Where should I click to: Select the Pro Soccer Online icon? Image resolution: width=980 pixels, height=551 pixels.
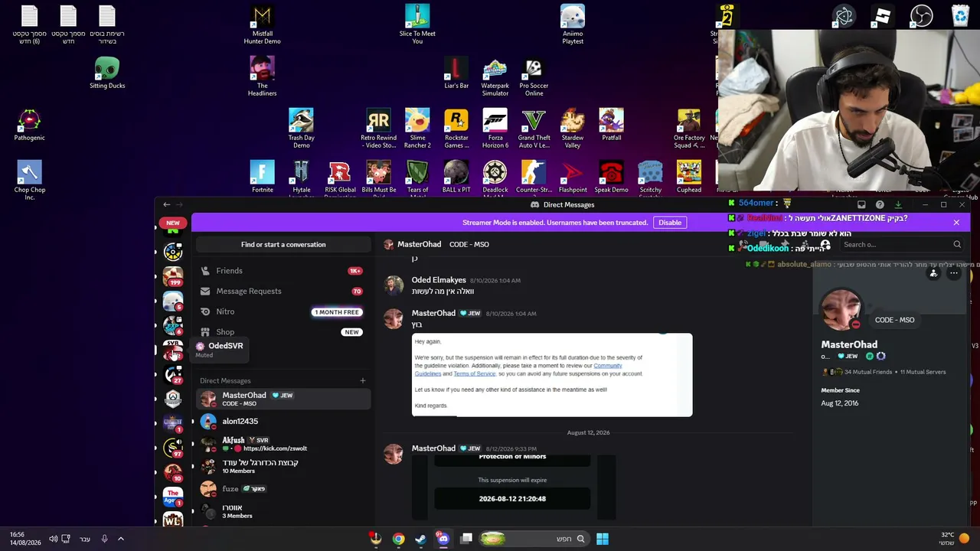coord(534,77)
